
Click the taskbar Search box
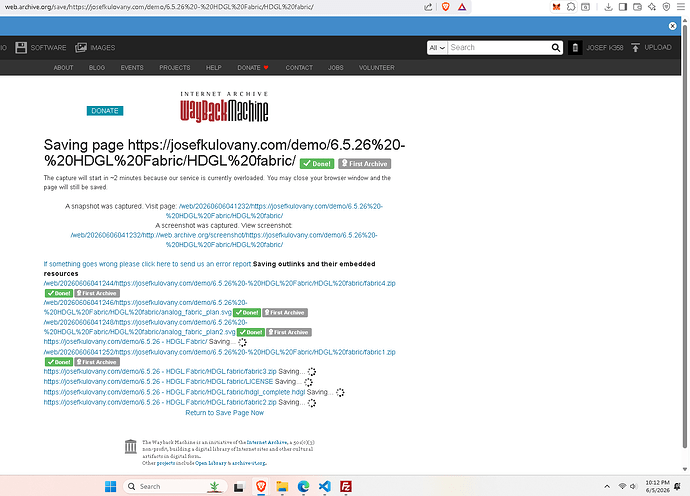click(175, 486)
